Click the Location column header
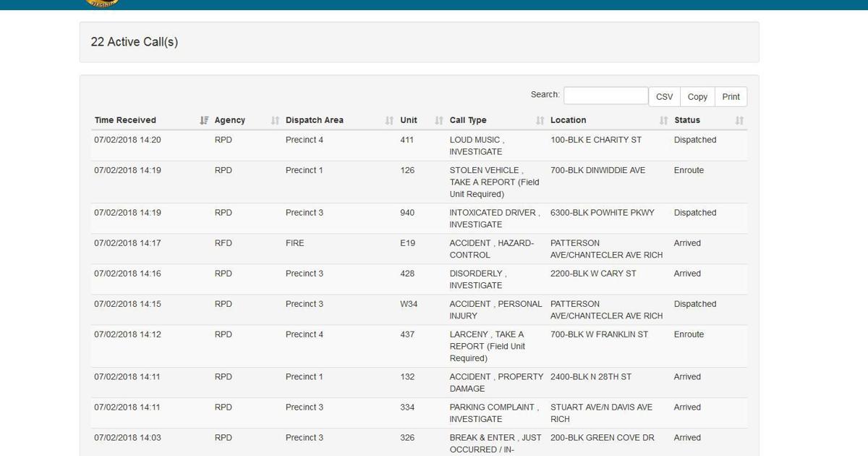 [x=569, y=120]
